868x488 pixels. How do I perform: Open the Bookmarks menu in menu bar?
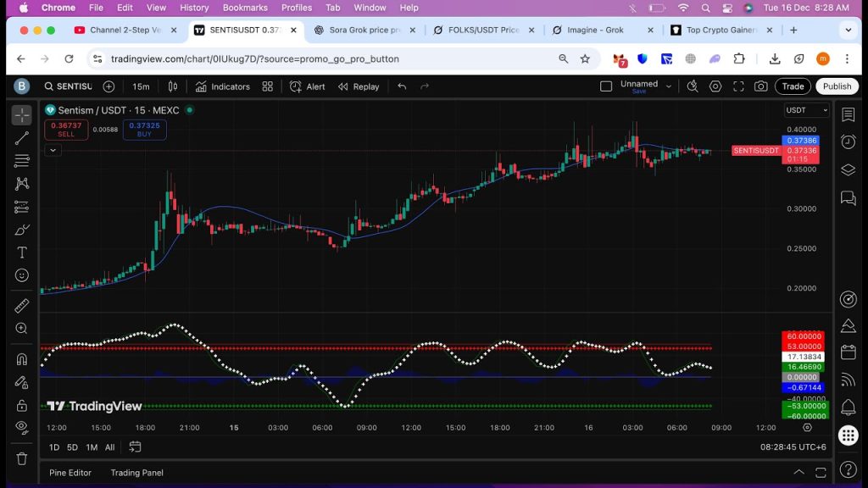(x=245, y=8)
